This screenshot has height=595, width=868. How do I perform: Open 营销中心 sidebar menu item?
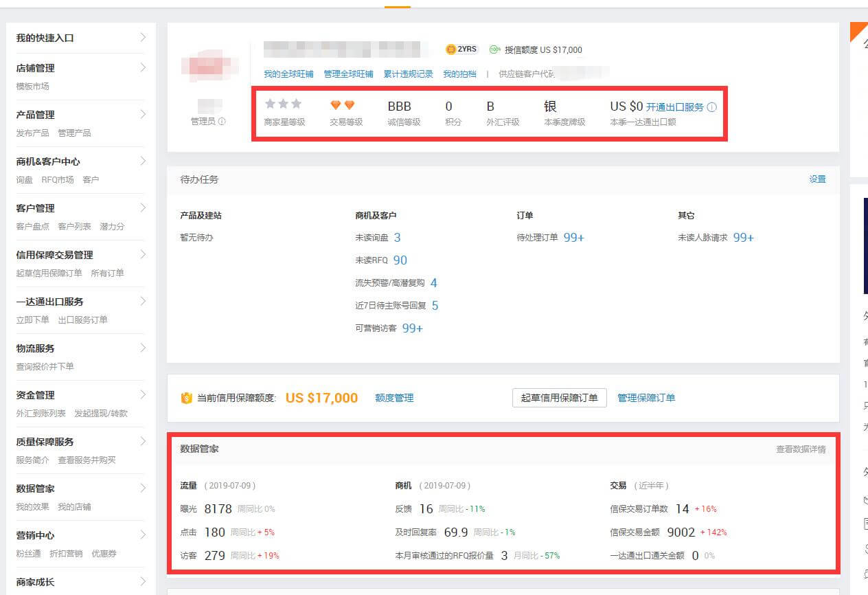tap(36, 535)
